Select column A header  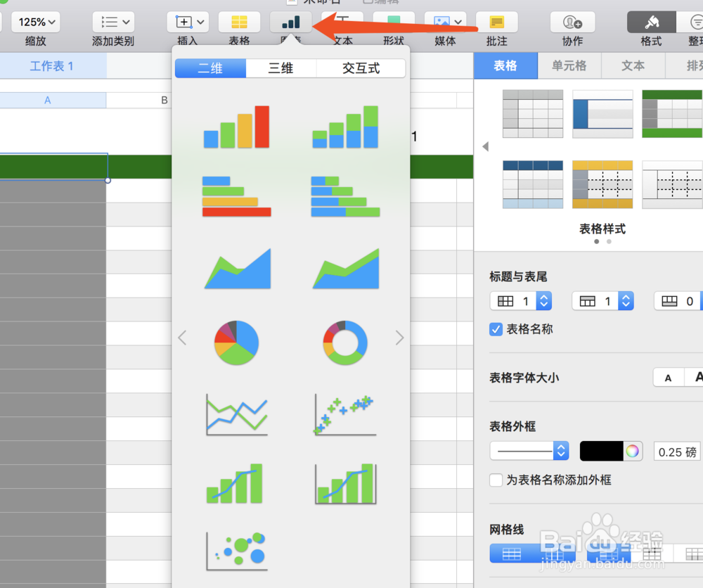click(x=48, y=100)
